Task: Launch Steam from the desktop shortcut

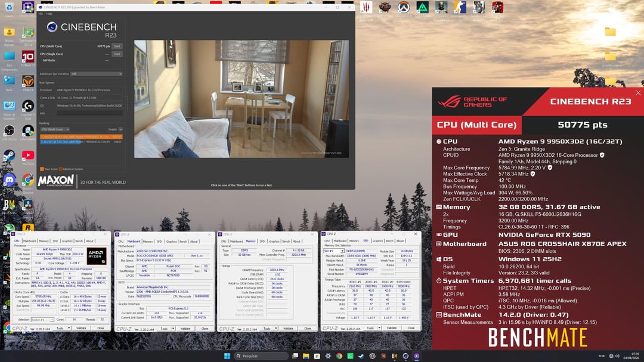Action: (x=9, y=156)
